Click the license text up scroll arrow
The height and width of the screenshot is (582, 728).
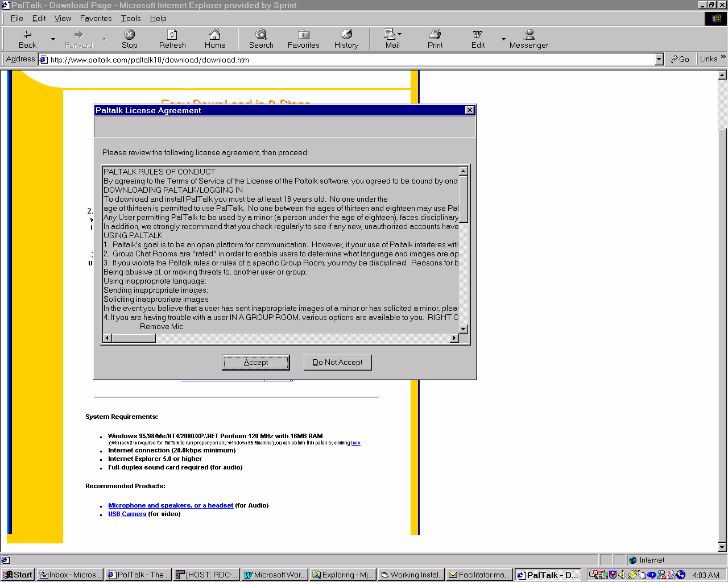point(463,171)
